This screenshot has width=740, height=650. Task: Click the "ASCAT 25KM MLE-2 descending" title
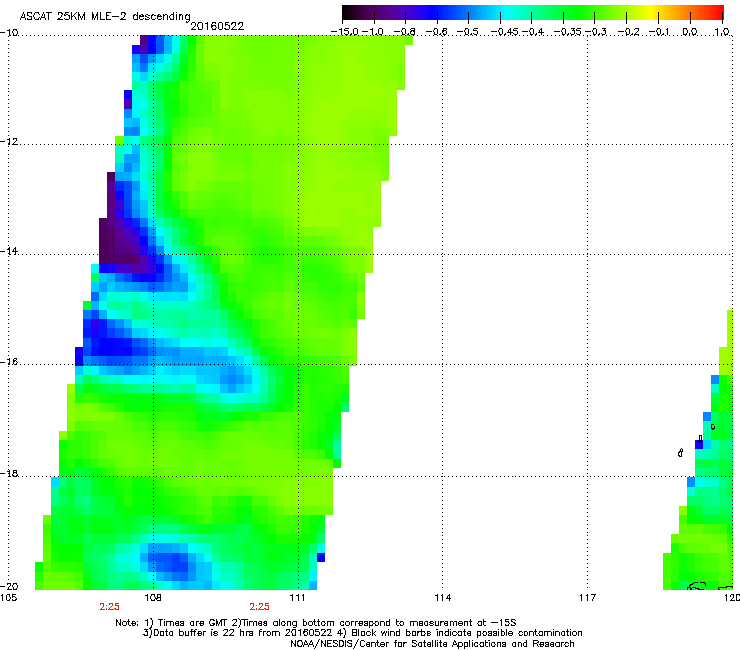105,16
